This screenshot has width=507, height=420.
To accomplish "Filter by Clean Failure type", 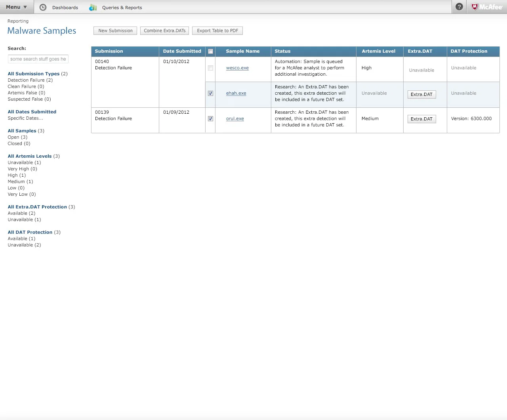I will tap(26, 86).
